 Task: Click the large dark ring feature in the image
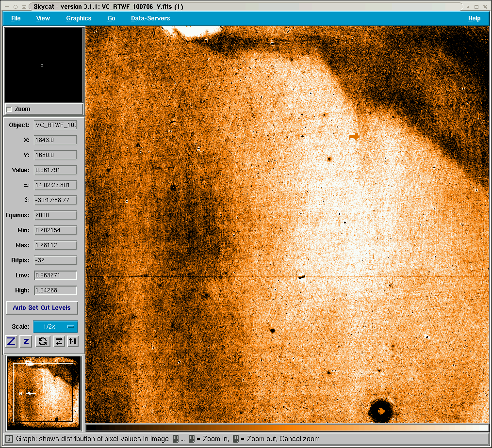pos(380,411)
